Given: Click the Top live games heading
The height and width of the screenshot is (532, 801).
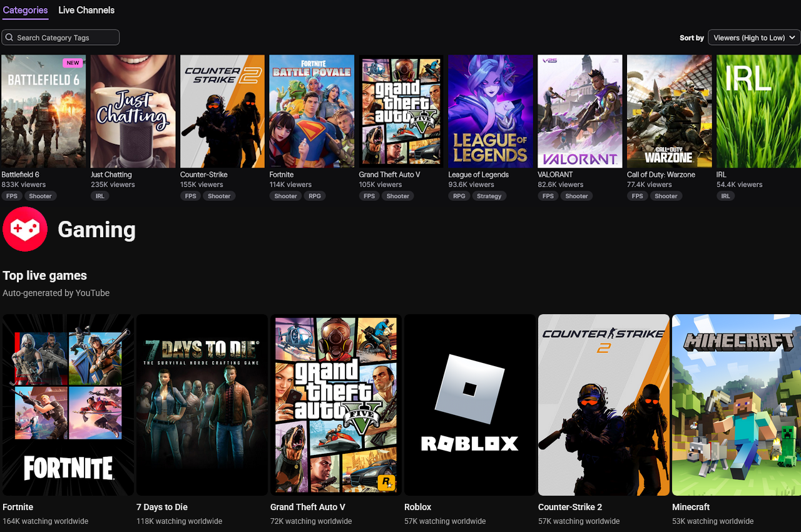Looking at the screenshot, I should tap(45, 275).
